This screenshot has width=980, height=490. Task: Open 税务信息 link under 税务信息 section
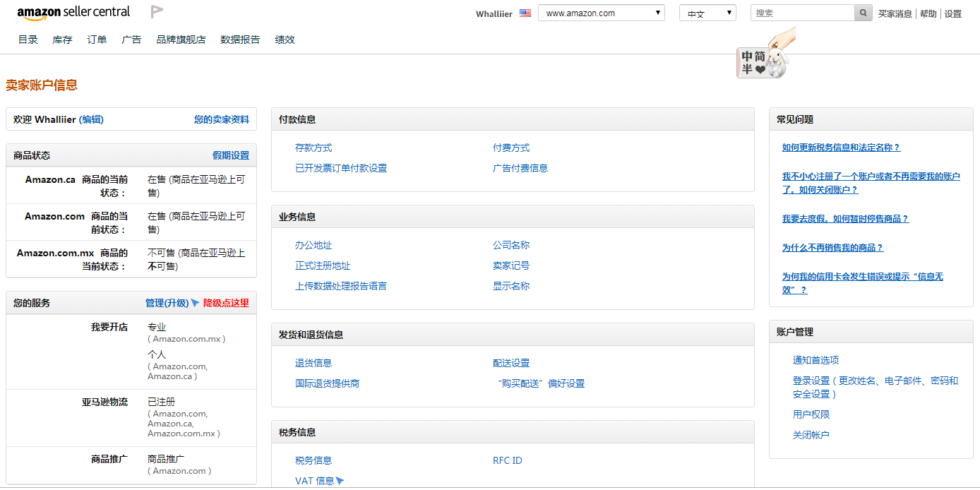[x=313, y=460]
